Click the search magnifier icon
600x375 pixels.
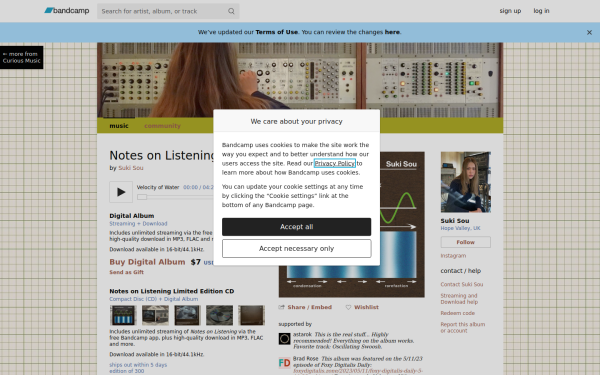231,11
